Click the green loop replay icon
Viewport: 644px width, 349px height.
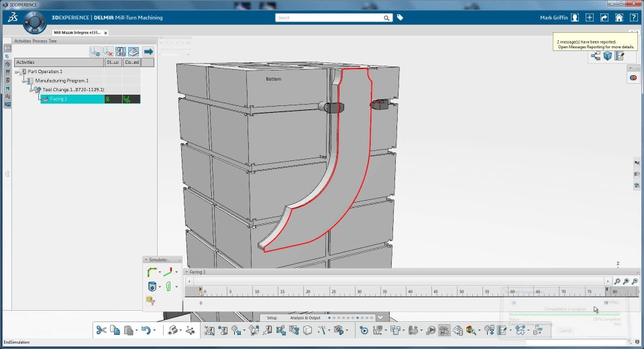(x=168, y=286)
